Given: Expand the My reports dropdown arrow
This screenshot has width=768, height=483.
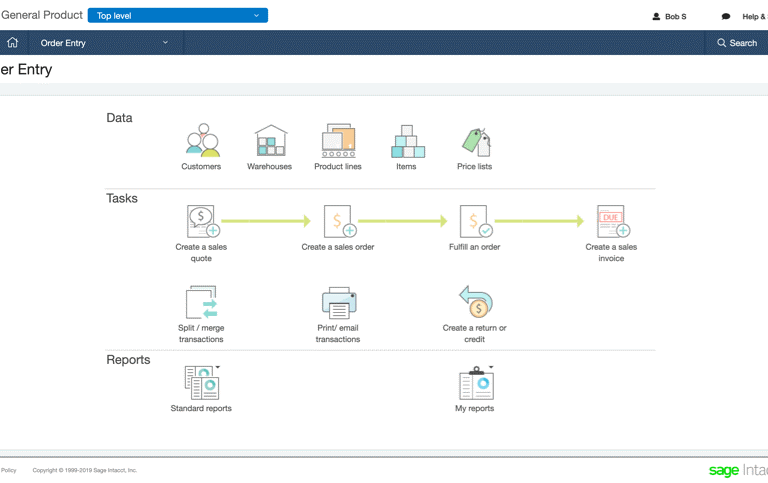Looking at the screenshot, I should click(491, 366).
